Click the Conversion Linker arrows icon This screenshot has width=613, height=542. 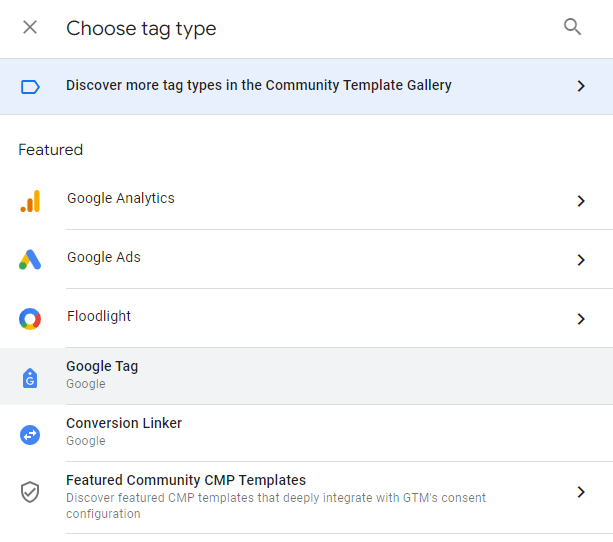pyautogui.click(x=30, y=435)
